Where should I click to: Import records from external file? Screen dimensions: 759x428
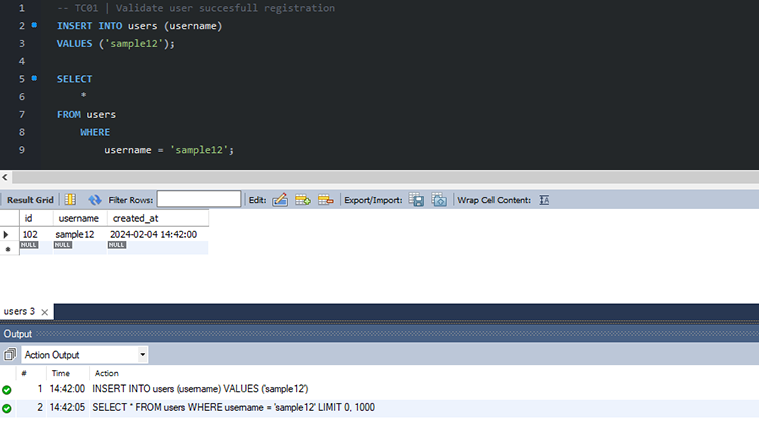click(x=438, y=200)
